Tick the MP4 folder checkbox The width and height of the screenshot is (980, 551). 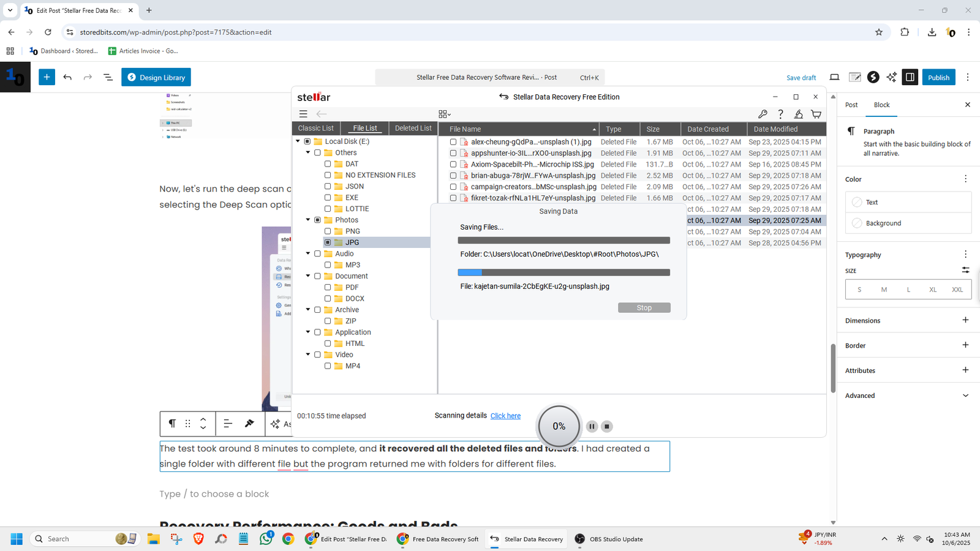click(x=328, y=366)
